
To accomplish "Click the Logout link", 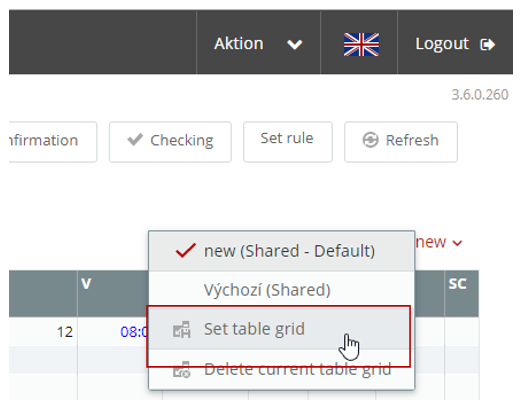I will pyautogui.click(x=455, y=44).
